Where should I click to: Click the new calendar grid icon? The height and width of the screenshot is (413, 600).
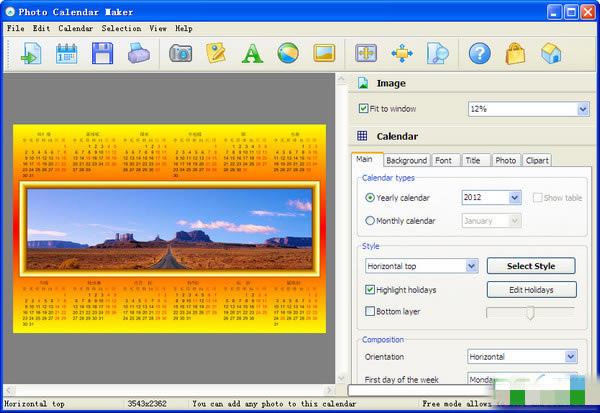point(66,54)
